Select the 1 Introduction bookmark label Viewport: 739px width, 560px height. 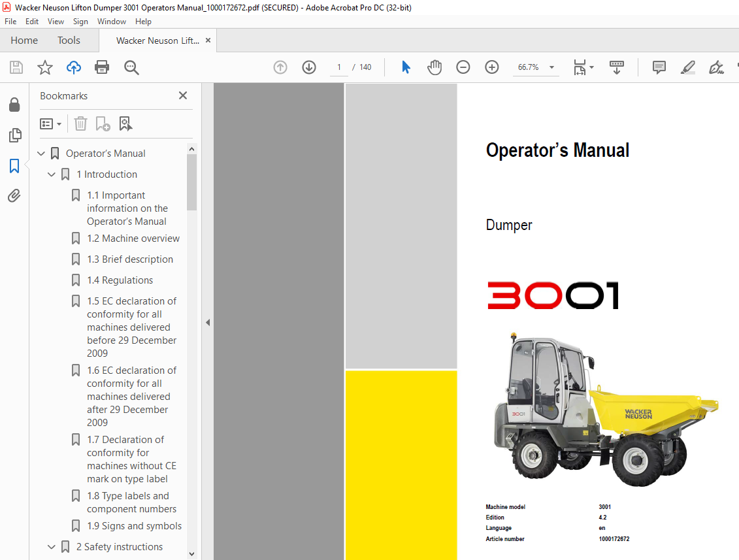coord(107,174)
